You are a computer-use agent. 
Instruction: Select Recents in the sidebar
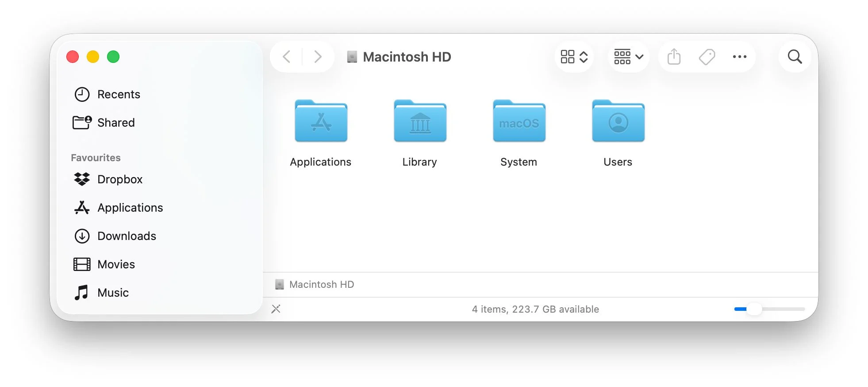click(x=159, y=94)
